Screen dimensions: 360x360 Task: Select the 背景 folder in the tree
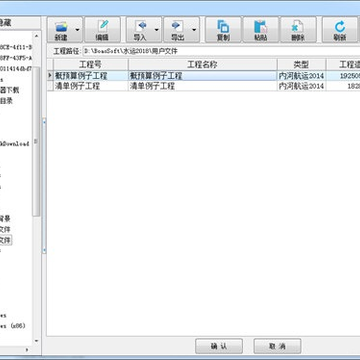coord(5,219)
